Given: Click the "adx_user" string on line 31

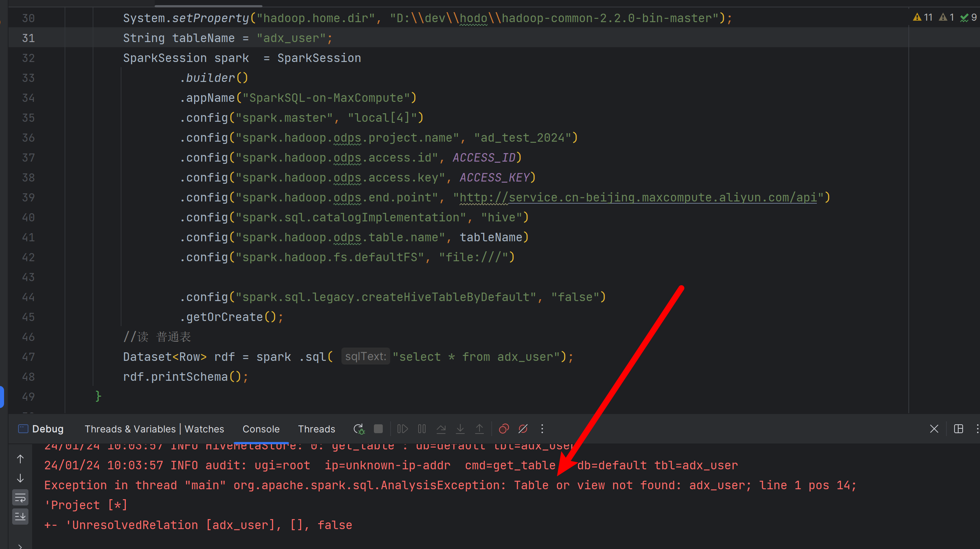Looking at the screenshot, I should (x=291, y=38).
